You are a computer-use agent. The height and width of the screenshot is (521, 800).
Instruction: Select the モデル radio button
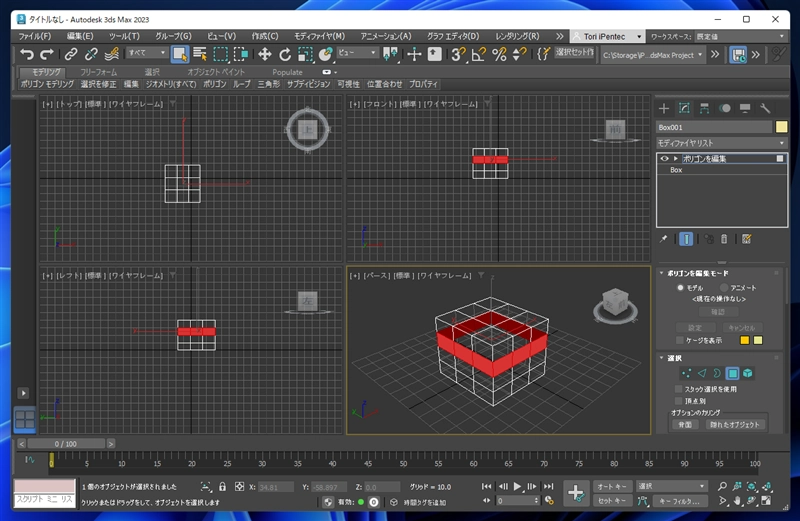pyautogui.click(x=680, y=288)
